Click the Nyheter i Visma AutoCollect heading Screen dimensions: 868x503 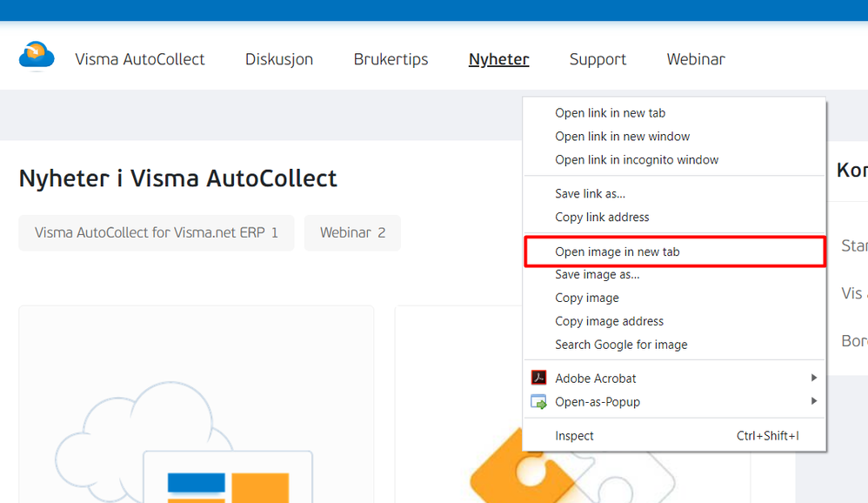[177, 178]
